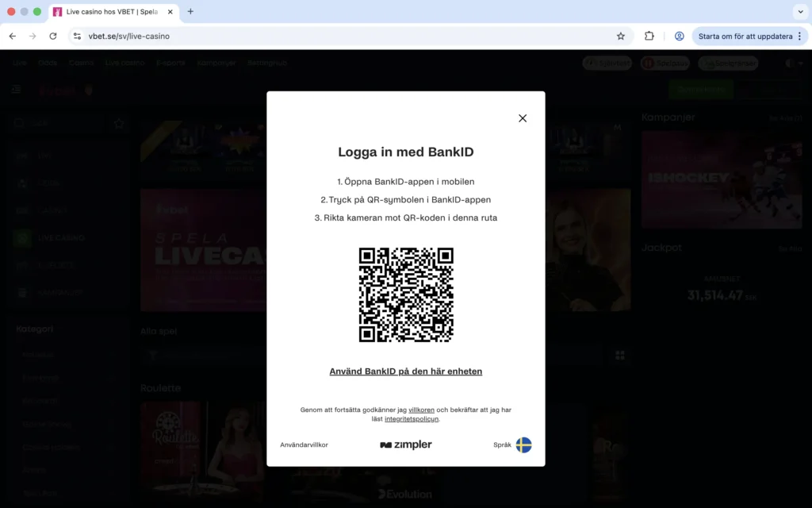Open the villkoren link

421,410
